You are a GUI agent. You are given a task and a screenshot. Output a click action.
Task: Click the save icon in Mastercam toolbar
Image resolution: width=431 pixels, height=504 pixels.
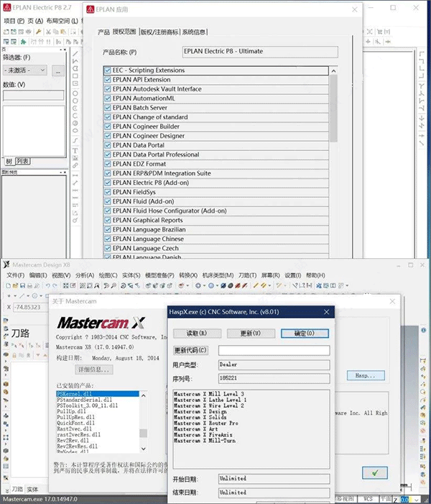point(22,285)
